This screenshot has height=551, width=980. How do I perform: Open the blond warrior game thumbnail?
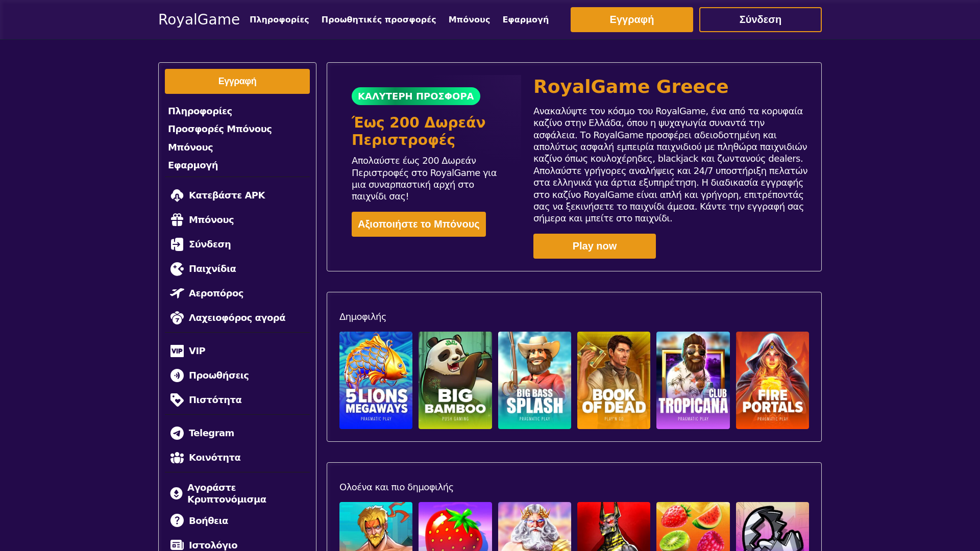376,527
